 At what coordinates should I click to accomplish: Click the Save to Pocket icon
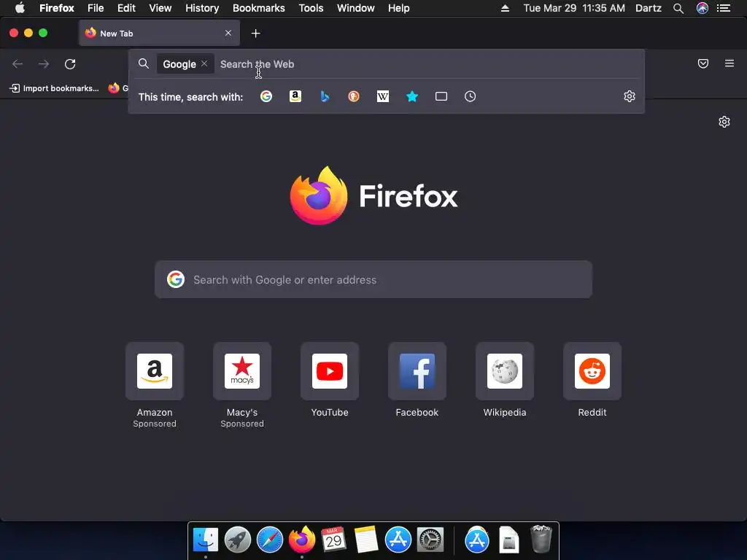click(x=703, y=63)
